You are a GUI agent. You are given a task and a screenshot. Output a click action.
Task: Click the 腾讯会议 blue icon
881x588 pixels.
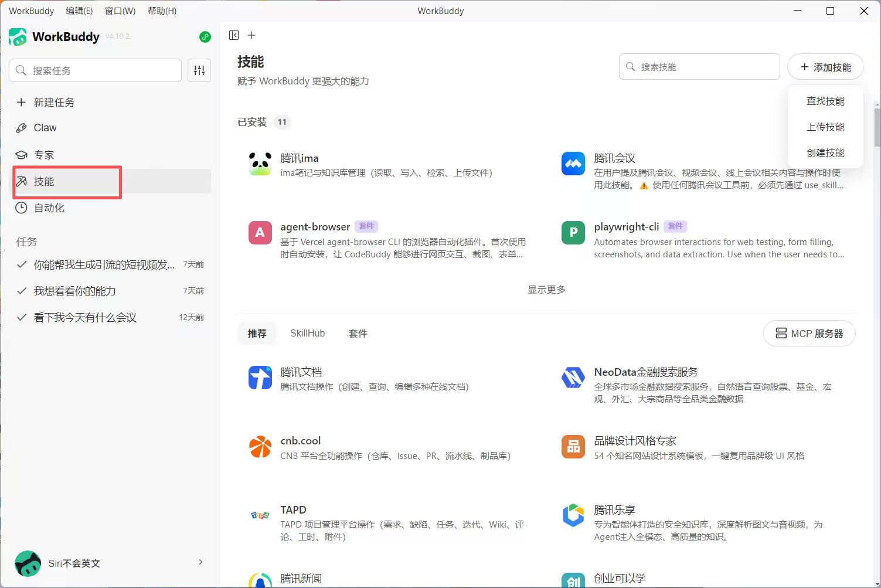pos(573,164)
